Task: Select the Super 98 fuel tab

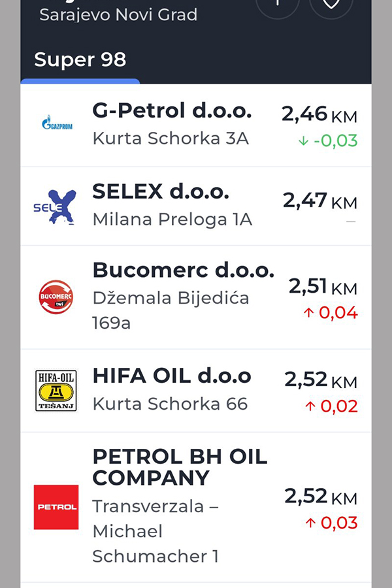Action: [80, 60]
